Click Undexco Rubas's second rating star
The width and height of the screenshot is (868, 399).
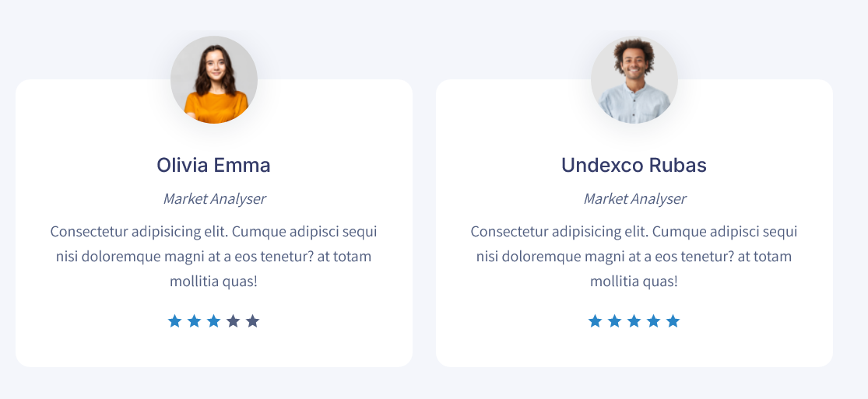click(614, 321)
